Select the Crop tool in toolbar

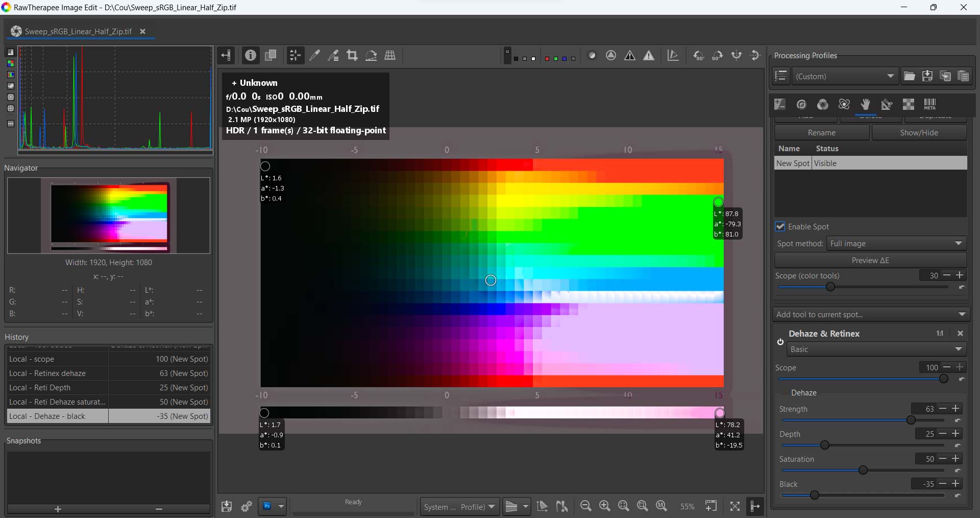point(352,56)
